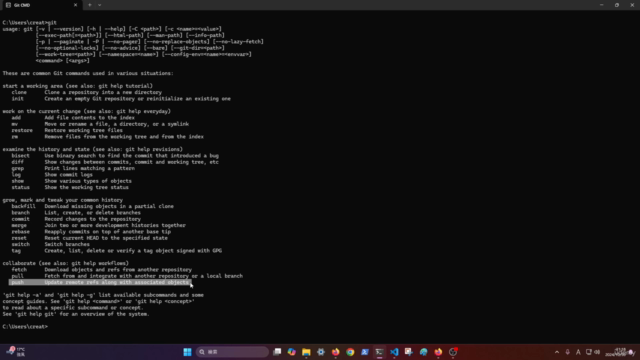Expand the system tray hidden icons chevron
This screenshot has width=640, height=360.
tap(557, 352)
